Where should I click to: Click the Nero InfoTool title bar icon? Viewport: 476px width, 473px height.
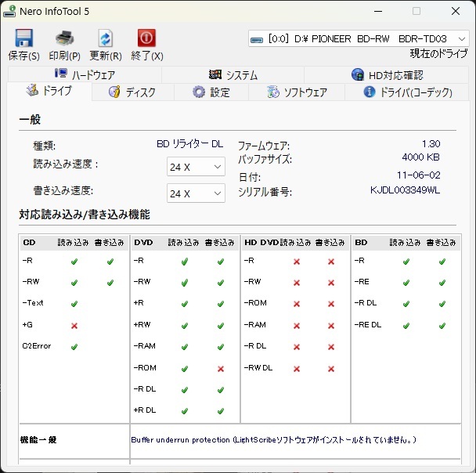click(10, 11)
